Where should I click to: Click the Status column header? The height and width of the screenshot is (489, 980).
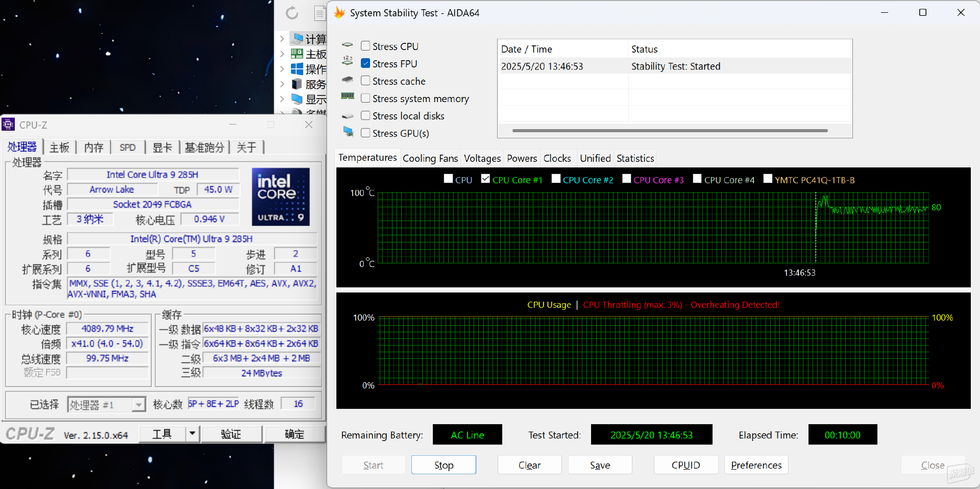(x=740, y=49)
